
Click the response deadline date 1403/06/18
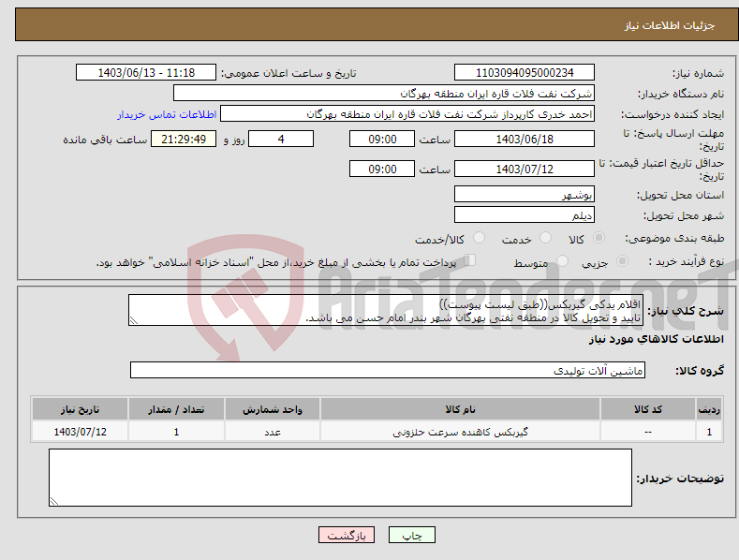point(525,139)
